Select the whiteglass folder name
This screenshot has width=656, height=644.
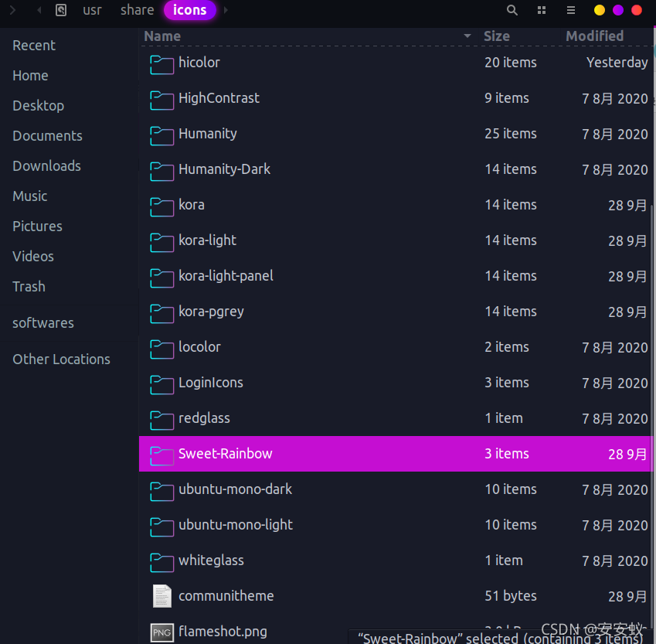pos(211,561)
